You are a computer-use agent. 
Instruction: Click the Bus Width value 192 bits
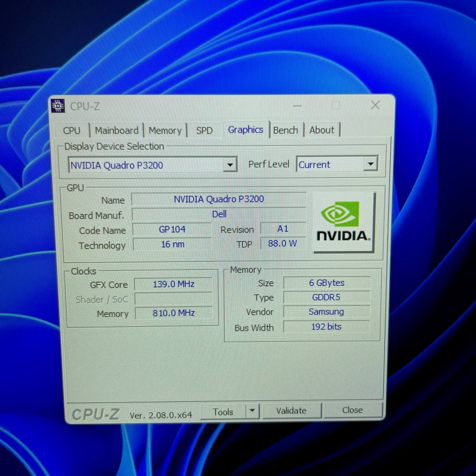326,327
